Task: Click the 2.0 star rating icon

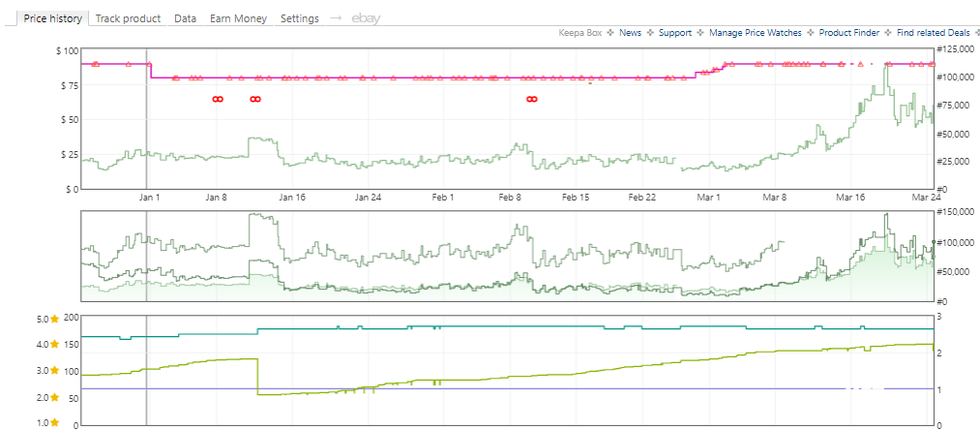Action: [x=54, y=397]
